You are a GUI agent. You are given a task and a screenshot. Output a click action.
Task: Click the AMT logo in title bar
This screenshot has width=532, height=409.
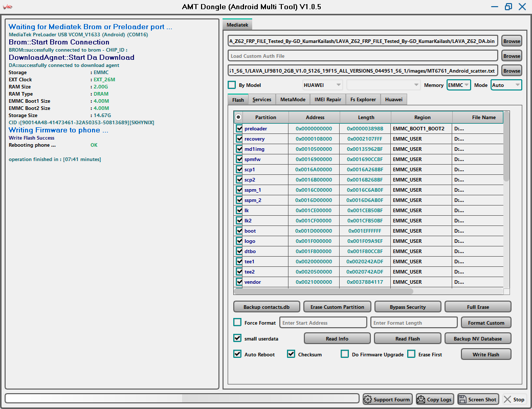[x=8, y=7]
